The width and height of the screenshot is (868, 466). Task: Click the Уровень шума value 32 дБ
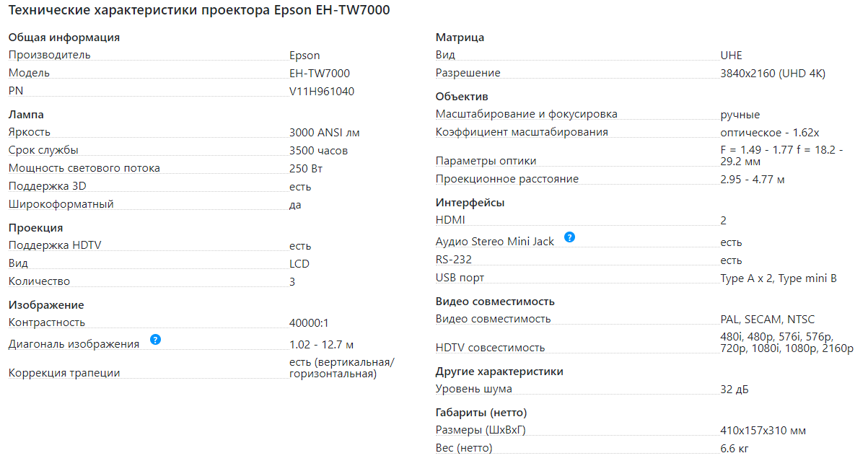tap(735, 390)
